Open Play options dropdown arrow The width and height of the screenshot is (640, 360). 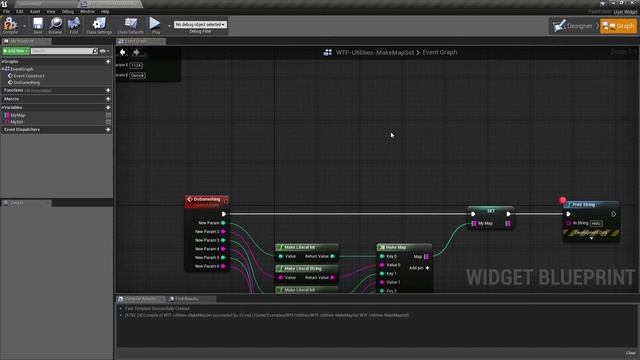169,26
